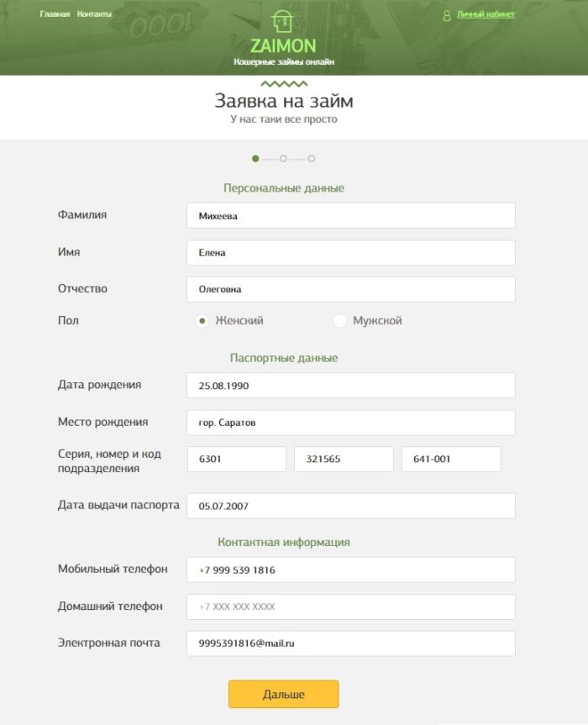Click the Дата выдачи паспорта label
The image size is (588, 725).
[118, 505]
